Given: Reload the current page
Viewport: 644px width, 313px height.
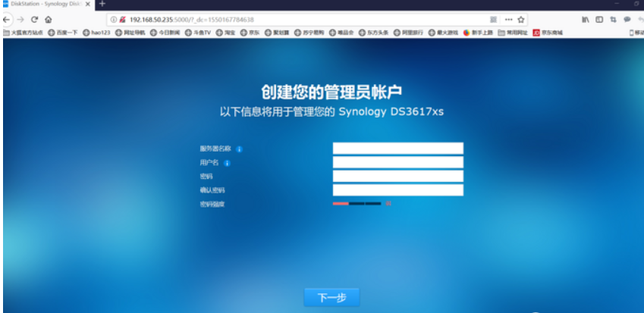Looking at the screenshot, I should 34,19.
